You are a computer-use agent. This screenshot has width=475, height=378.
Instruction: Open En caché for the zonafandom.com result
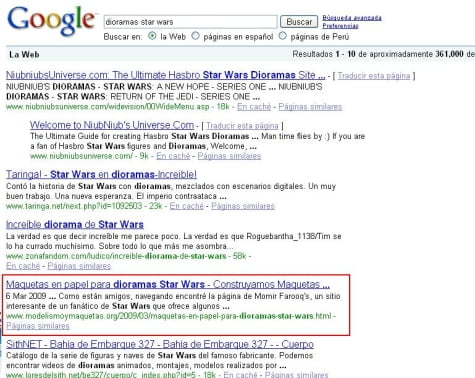point(23,266)
